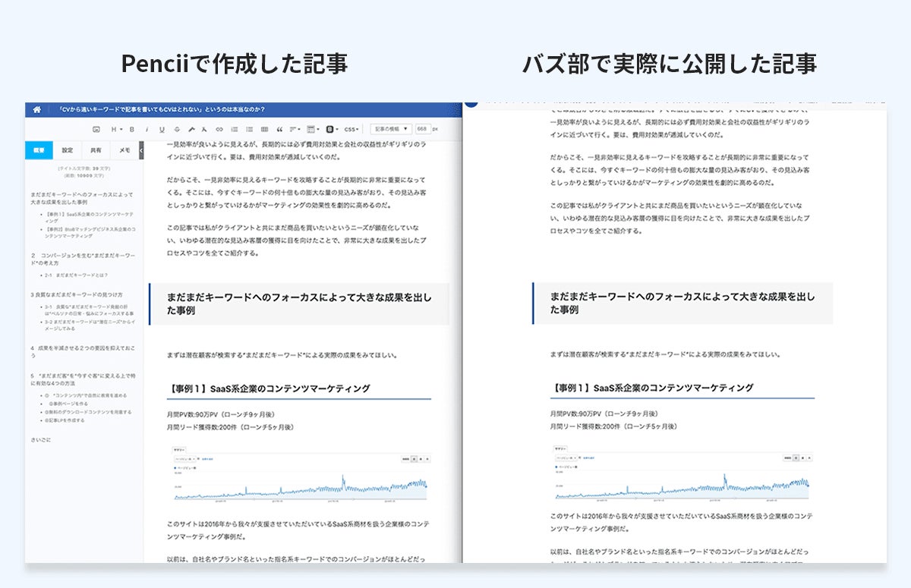
Task: Jump to outline section 4 成果を半減させる
Action: coord(83,351)
